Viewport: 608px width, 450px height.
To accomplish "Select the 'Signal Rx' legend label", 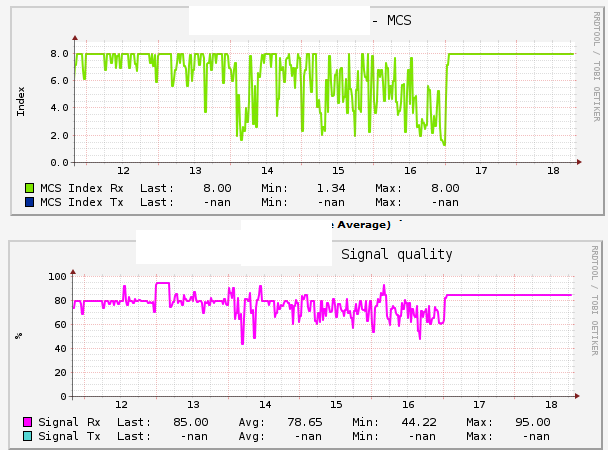I will (69, 422).
